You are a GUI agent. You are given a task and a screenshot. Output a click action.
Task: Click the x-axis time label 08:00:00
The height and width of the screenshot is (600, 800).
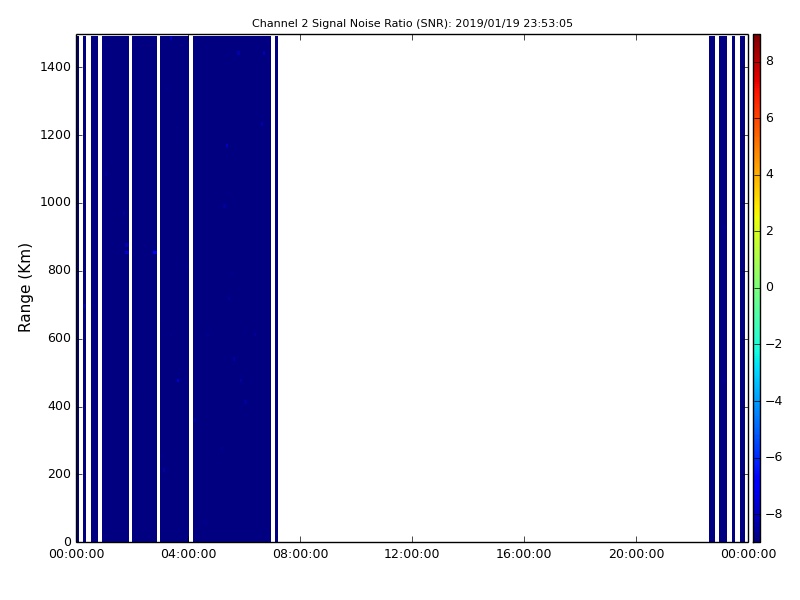(301, 554)
